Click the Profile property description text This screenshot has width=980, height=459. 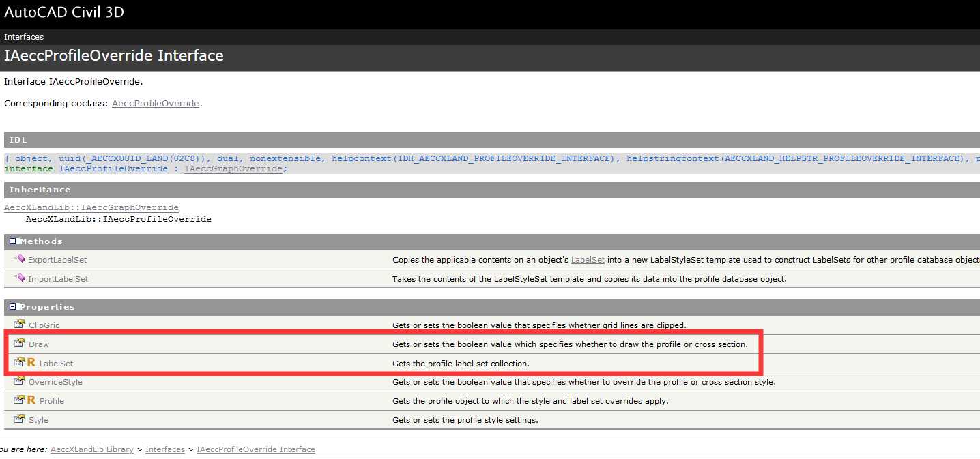(530, 401)
